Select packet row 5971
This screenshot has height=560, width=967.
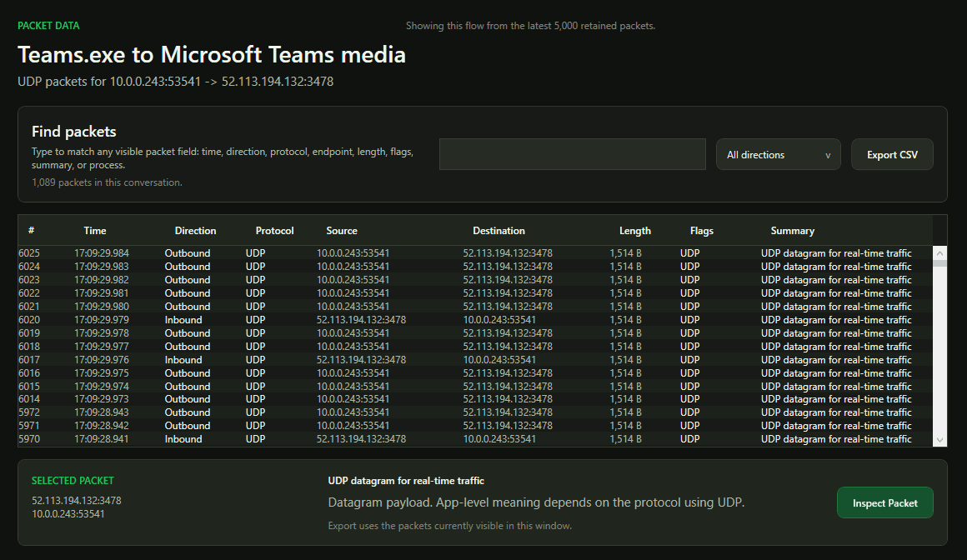coord(475,426)
